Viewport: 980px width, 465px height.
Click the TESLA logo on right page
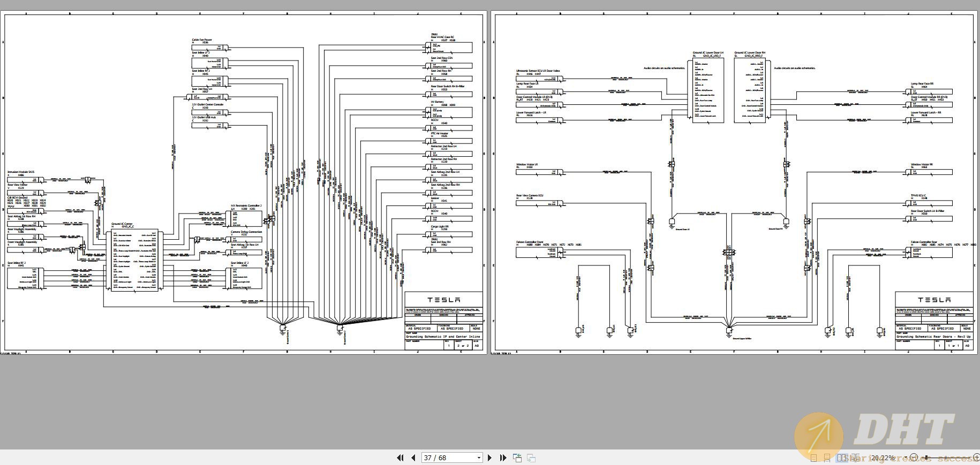click(934, 300)
